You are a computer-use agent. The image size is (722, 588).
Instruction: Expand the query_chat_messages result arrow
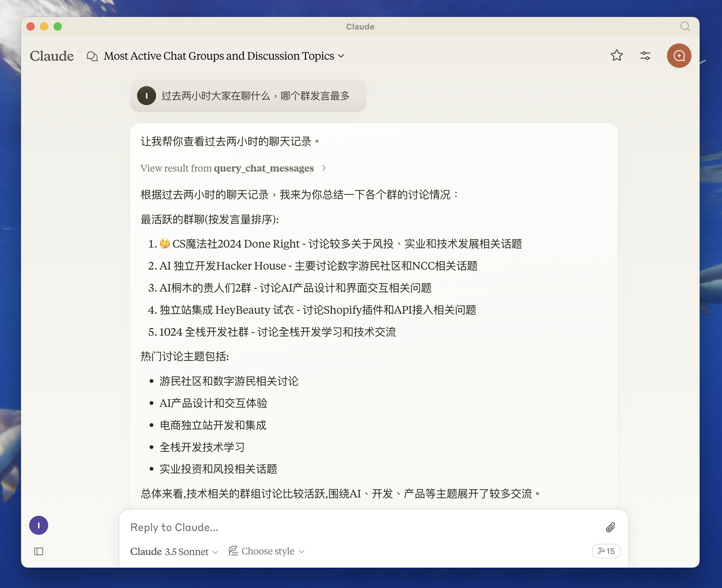[x=324, y=168]
